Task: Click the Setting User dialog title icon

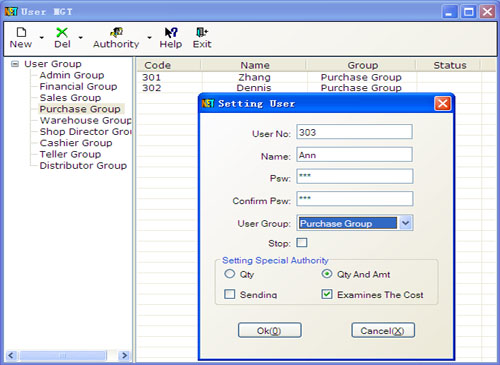Action: click(208, 103)
